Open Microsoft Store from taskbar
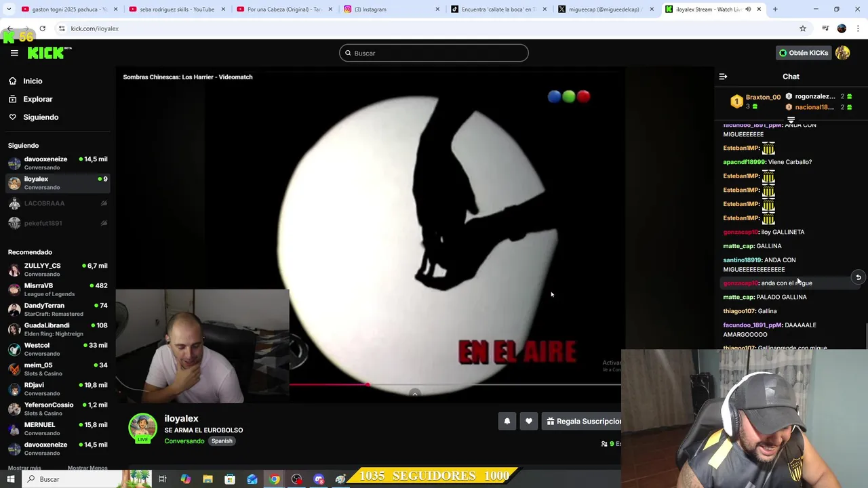868x488 pixels. (x=230, y=479)
